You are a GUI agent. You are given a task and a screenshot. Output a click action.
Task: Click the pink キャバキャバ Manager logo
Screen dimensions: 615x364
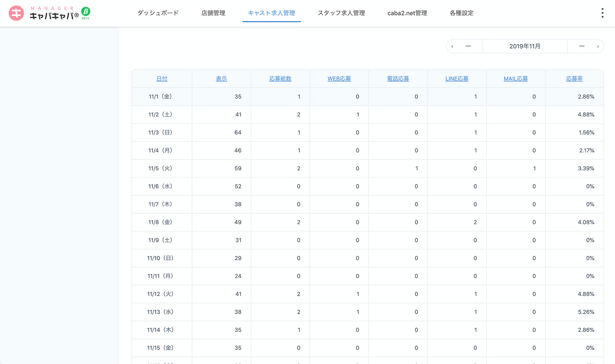tap(16, 13)
